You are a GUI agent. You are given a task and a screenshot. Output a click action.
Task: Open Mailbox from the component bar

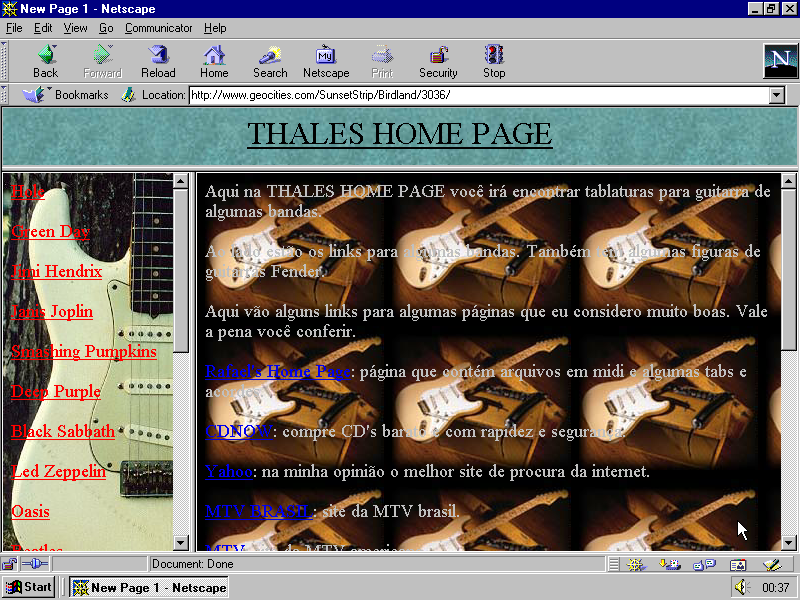(670, 564)
